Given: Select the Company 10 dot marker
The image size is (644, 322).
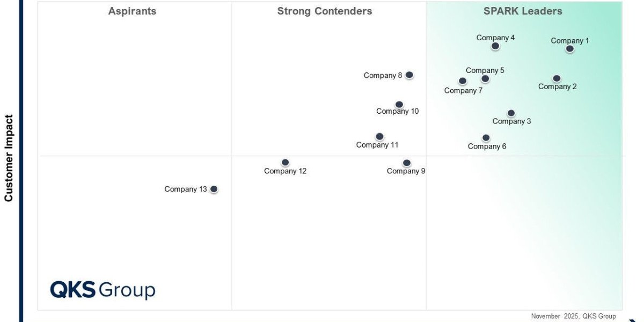Looking at the screenshot, I should pos(399,105).
